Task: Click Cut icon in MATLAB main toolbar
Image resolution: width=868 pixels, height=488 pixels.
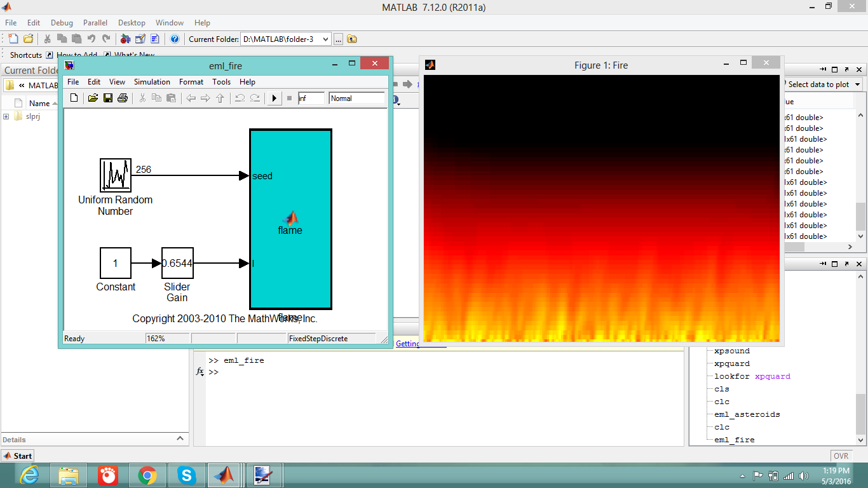Action: (x=48, y=39)
